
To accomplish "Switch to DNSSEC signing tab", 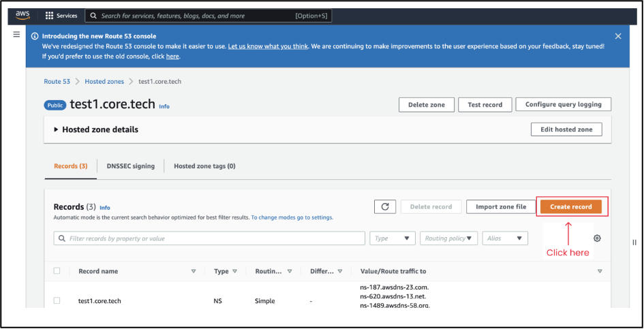I will [x=131, y=166].
